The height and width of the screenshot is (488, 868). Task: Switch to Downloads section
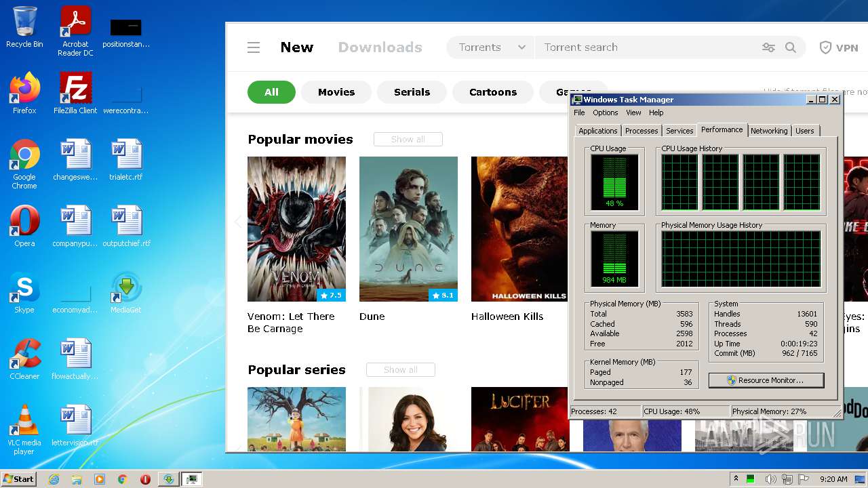click(380, 47)
